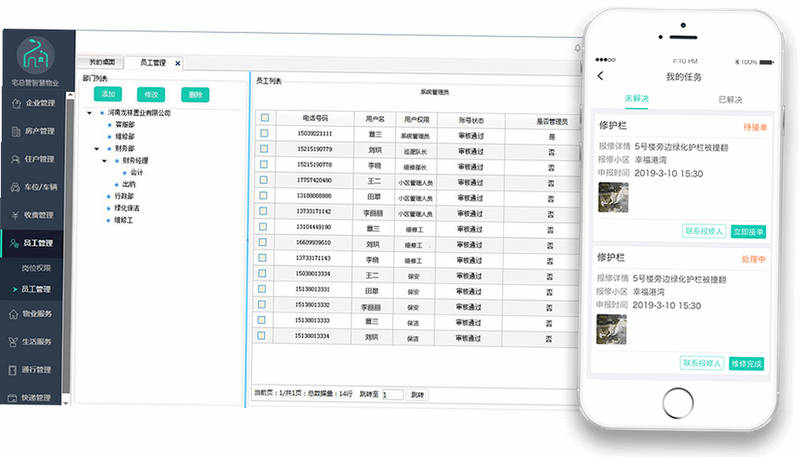Viewport: 800px width, 457px height.
Task: Open the 岗位权限 submenu item
Action: (x=36, y=268)
